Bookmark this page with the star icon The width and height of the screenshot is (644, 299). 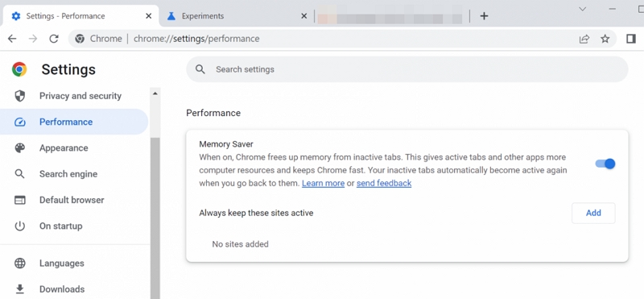point(605,39)
